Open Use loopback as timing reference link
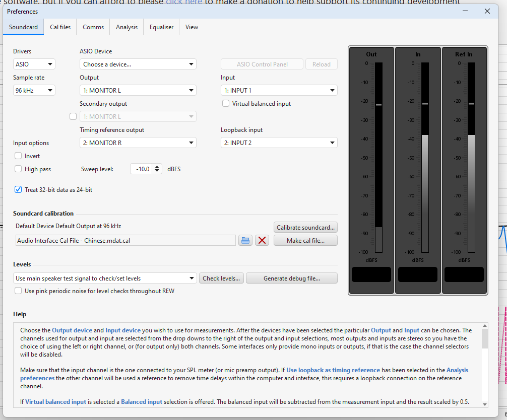 [x=333, y=370]
